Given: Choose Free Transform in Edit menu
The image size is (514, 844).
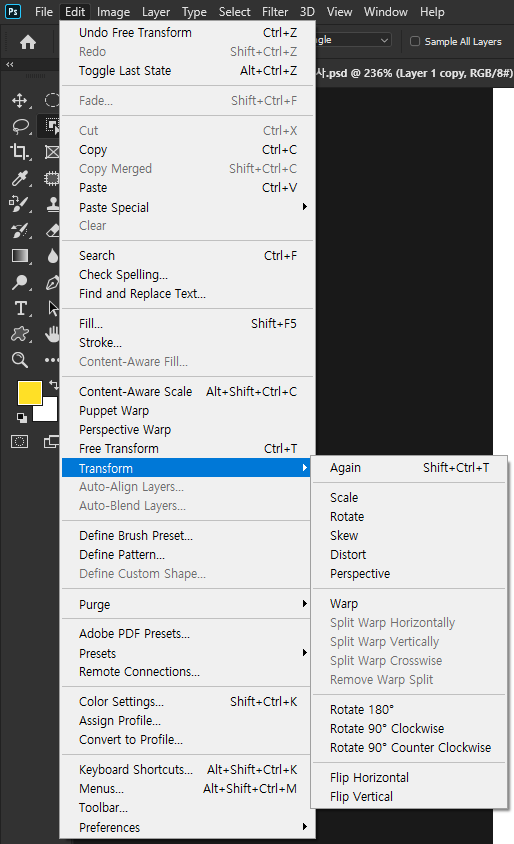Looking at the screenshot, I should click(x=188, y=448).
